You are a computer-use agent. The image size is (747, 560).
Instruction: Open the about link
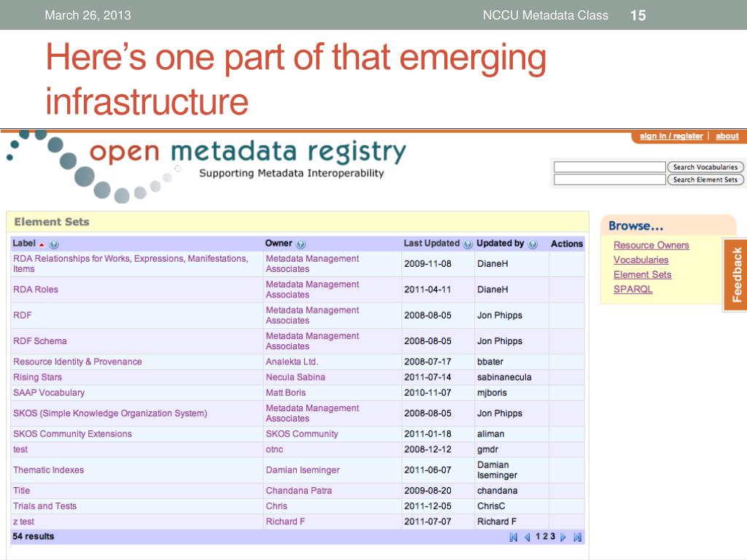[727, 136]
